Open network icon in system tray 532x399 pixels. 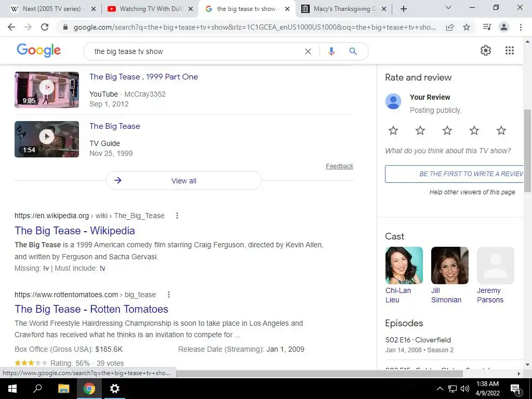tap(453, 389)
